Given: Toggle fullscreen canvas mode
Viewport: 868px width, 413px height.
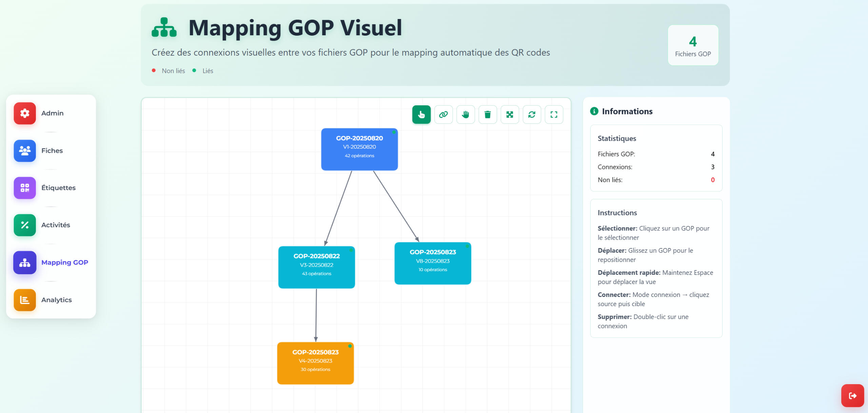Looking at the screenshot, I should click(x=553, y=115).
